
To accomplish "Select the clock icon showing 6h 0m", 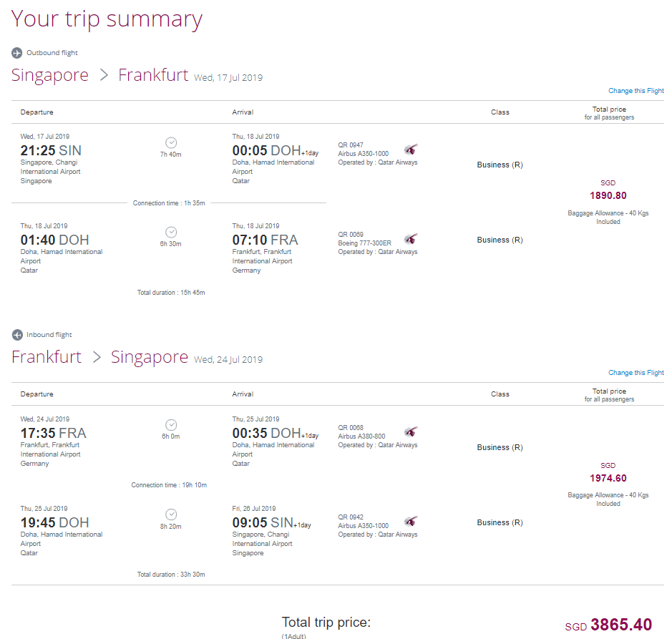I will click(x=171, y=424).
